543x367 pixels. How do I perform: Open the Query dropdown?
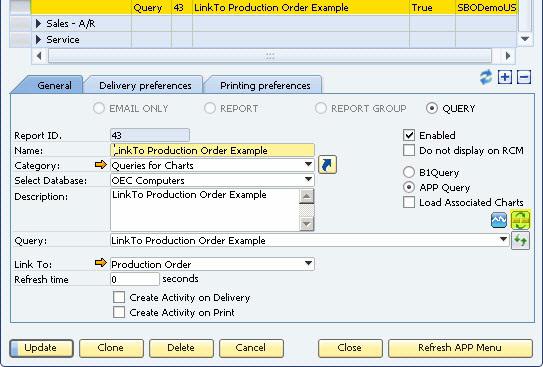(x=503, y=240)
